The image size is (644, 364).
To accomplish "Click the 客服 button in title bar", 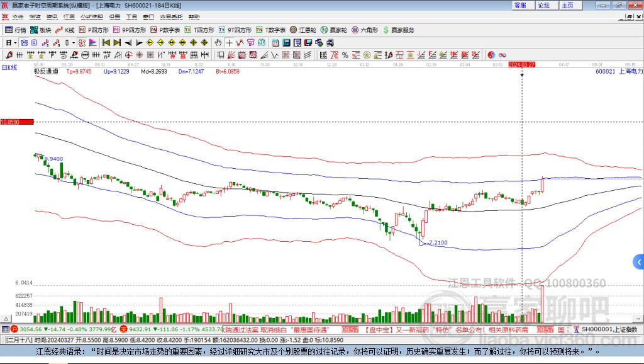I will tap(520, 5).
